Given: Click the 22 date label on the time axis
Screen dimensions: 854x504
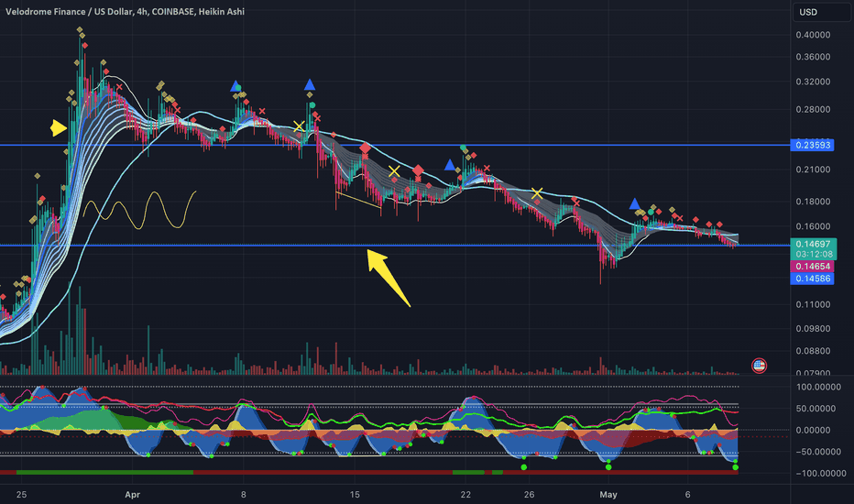Looking at the screenshot, I should coord(465,495).
